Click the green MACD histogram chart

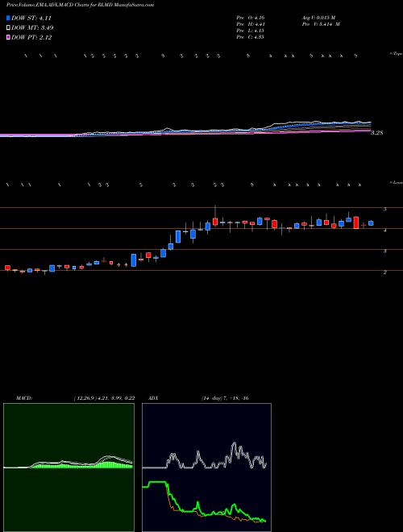coord(69,468)
